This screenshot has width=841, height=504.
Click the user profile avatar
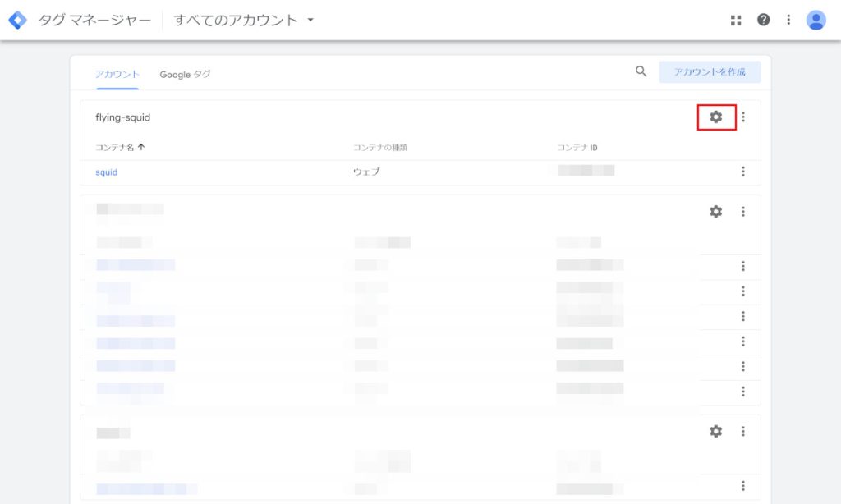pos(816,20)
